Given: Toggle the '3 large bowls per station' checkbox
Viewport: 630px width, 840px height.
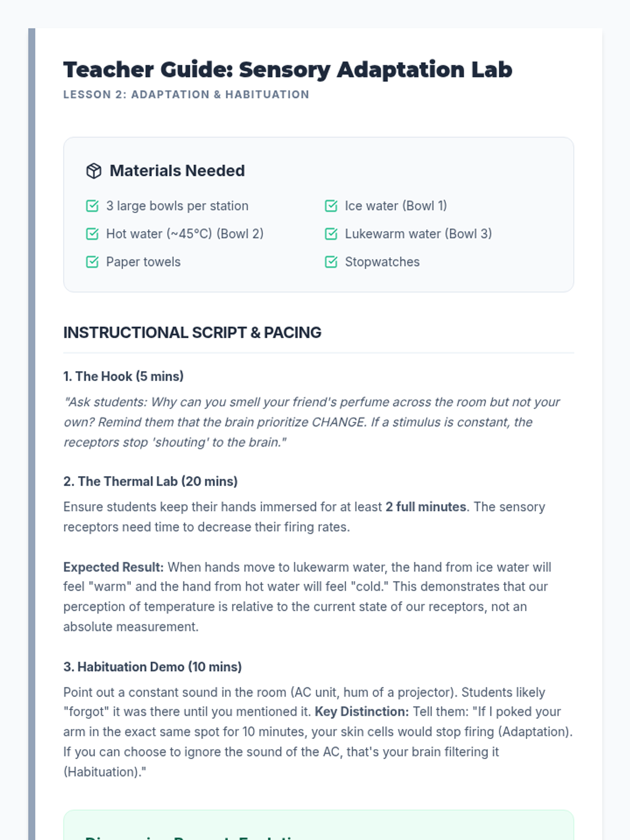Looking at the screenshot, I should click(x=92, y=206).
